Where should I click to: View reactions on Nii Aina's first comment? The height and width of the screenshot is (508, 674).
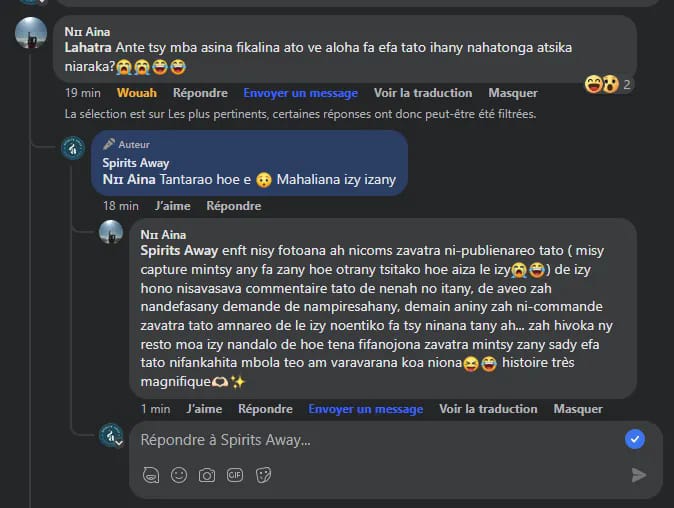pos(608,84)
